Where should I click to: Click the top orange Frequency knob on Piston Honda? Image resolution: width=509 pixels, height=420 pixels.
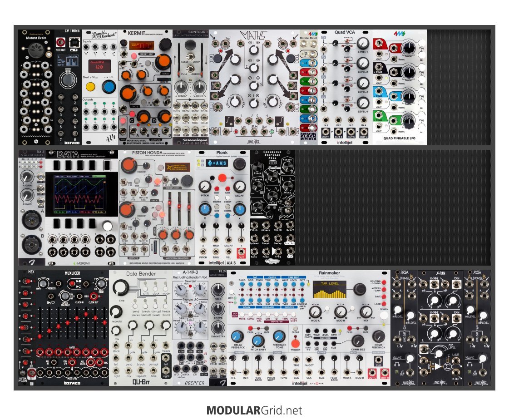[128, 166]
